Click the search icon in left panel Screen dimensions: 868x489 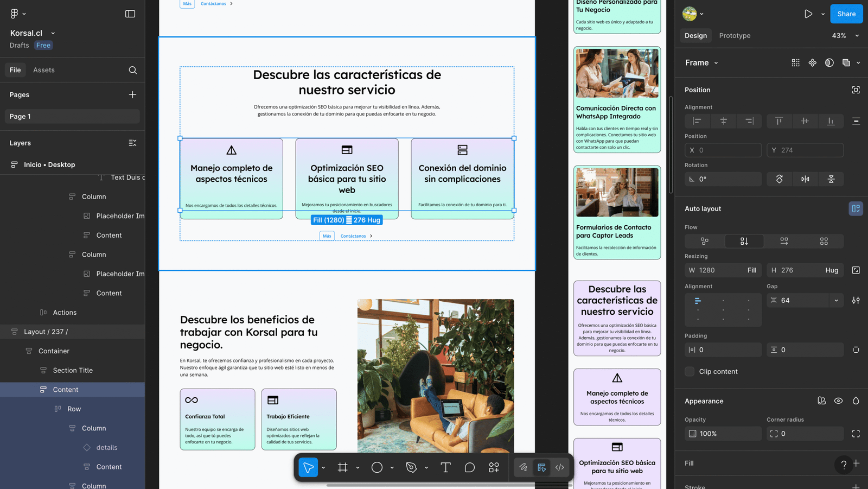click(x=132, y=70)
